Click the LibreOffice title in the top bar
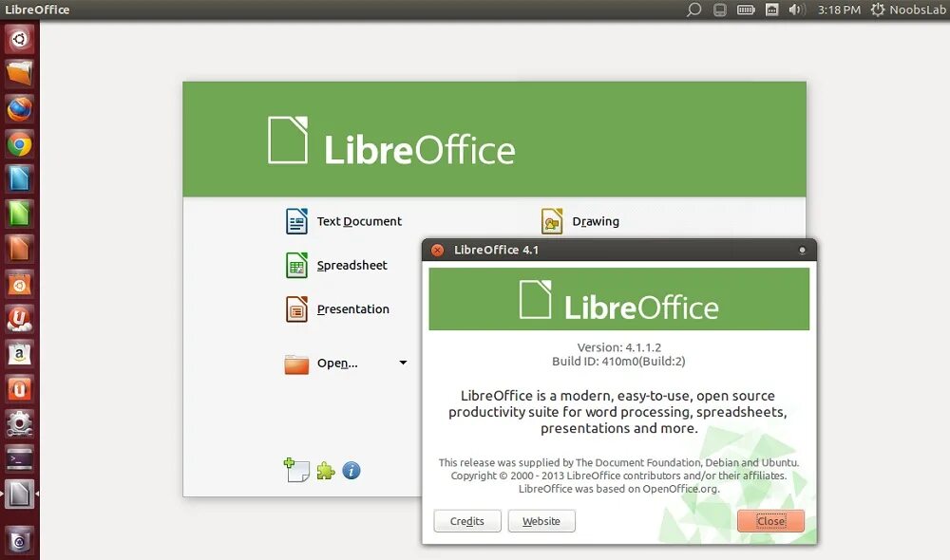This screenshot has height=560, width=950. [37, 9]
